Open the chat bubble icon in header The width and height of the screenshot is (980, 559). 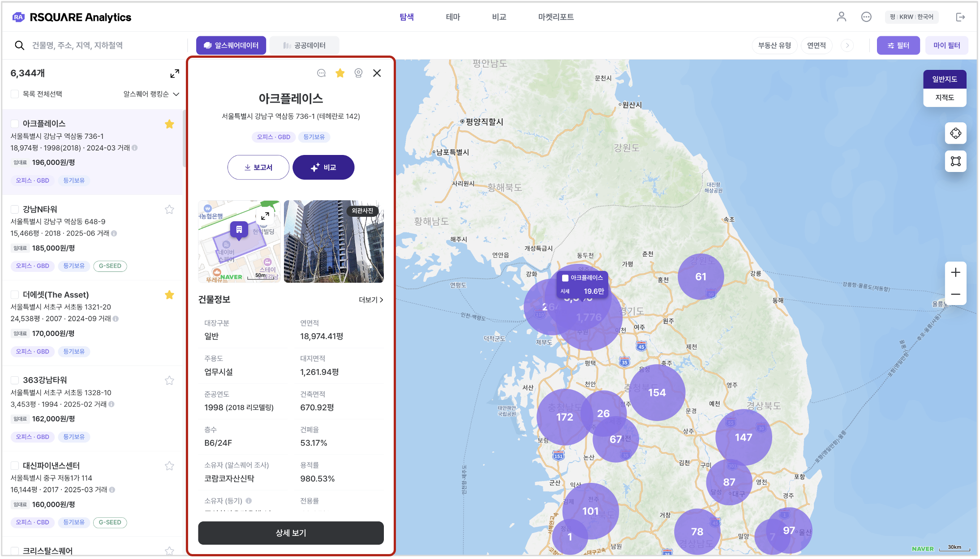click(866, 17)
